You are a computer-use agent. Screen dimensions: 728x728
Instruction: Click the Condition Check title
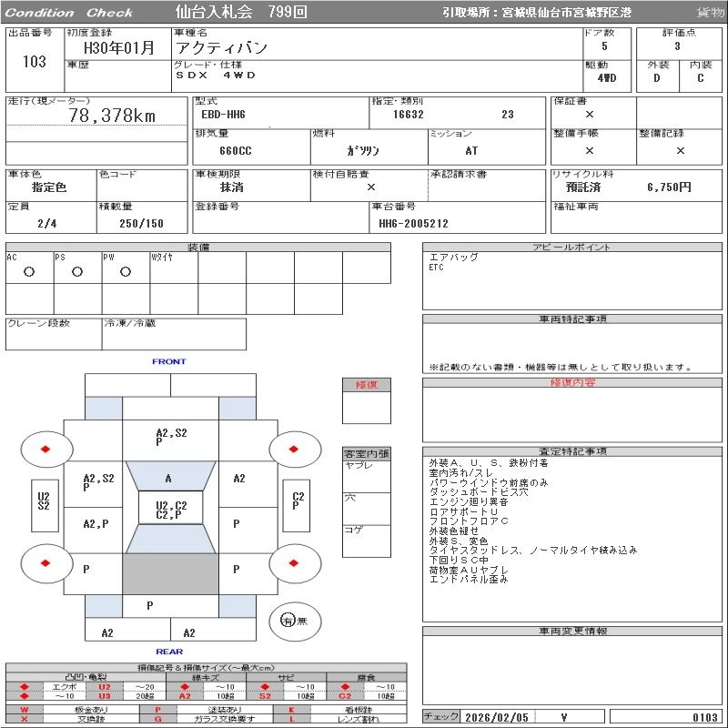click(70, 12)
